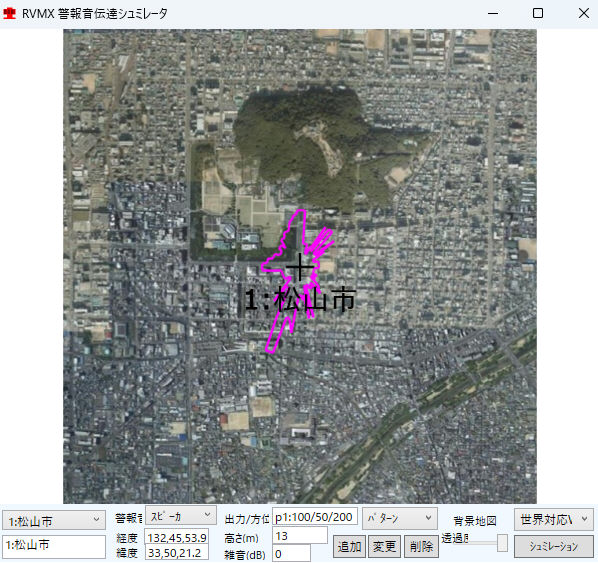Expand the 世界対応 background map dropdown

point(554,519)
